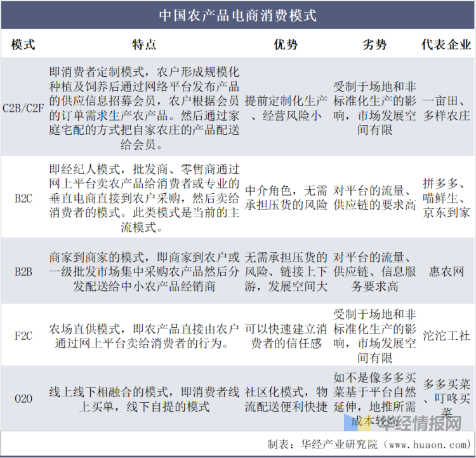The image size is (476, 458).
Task: Select the 特点 column header
Action: click(x=144, y=44)
